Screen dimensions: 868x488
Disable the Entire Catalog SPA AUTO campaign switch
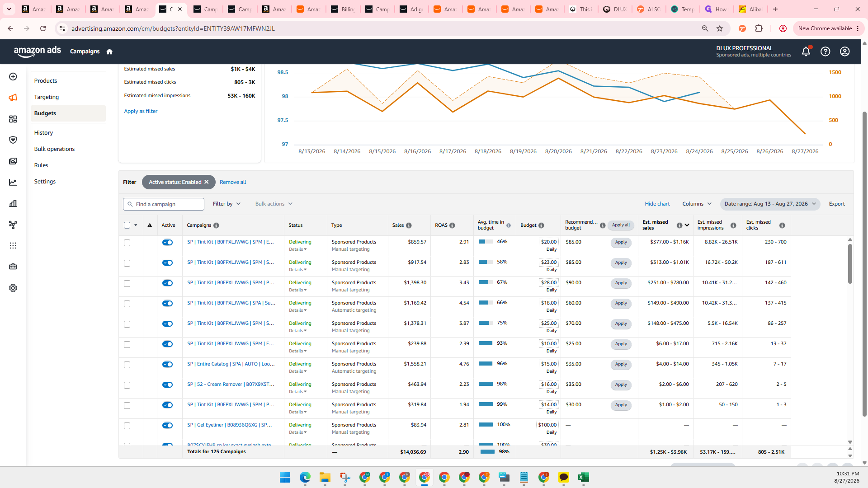tap(167, 365)
